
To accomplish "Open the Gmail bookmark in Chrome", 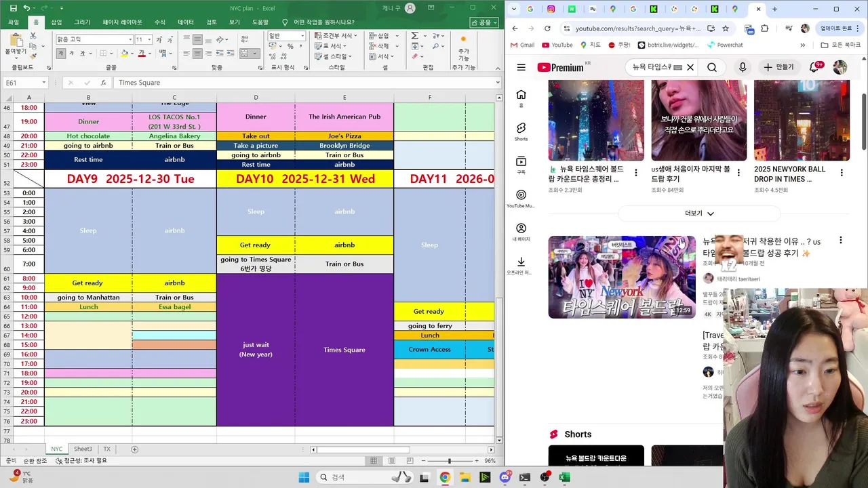I will point(521,45).
